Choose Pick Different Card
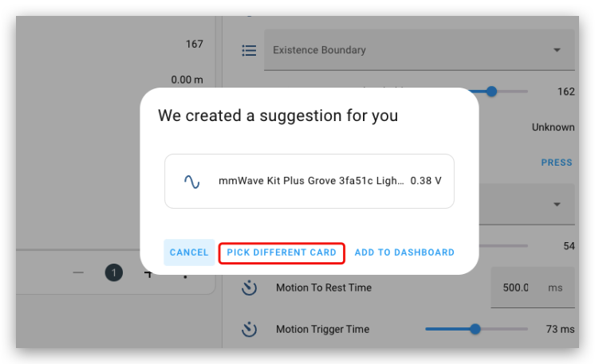595x364 pixels. pyautogui.click(x=282, y=252)
